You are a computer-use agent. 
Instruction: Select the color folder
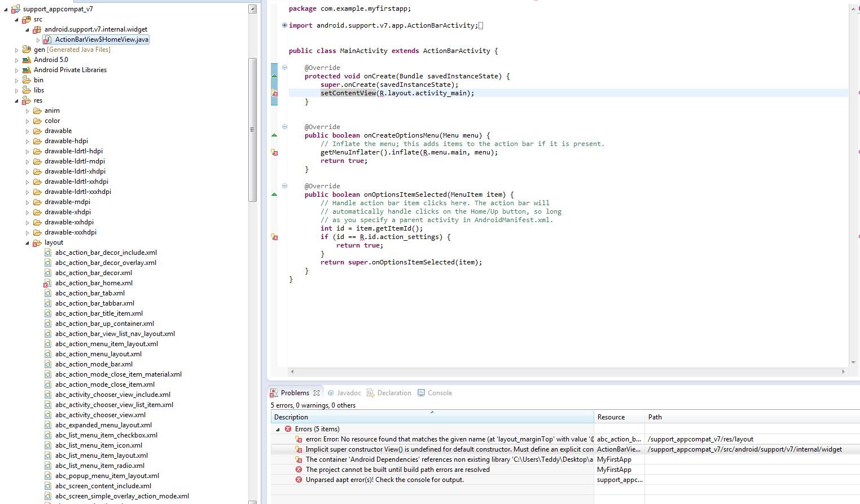[52, 121]
